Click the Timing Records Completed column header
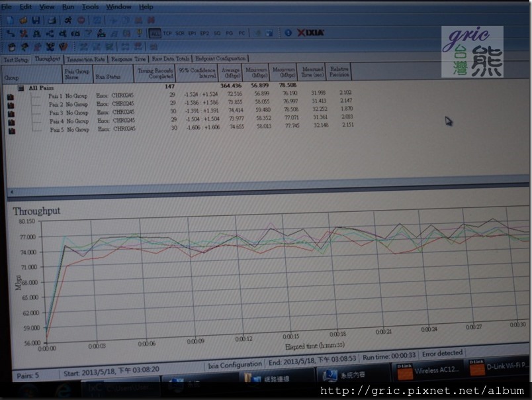532x400 pixels. pos(155,73)
